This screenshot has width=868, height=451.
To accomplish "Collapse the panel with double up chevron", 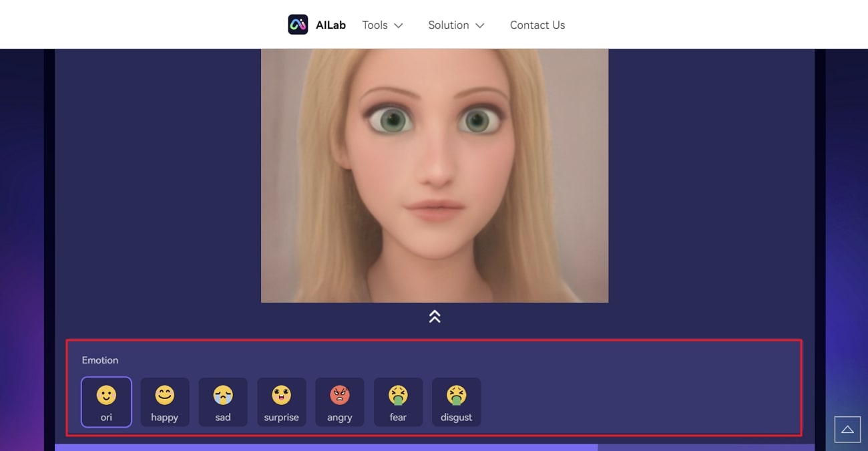I will [435, 317].
